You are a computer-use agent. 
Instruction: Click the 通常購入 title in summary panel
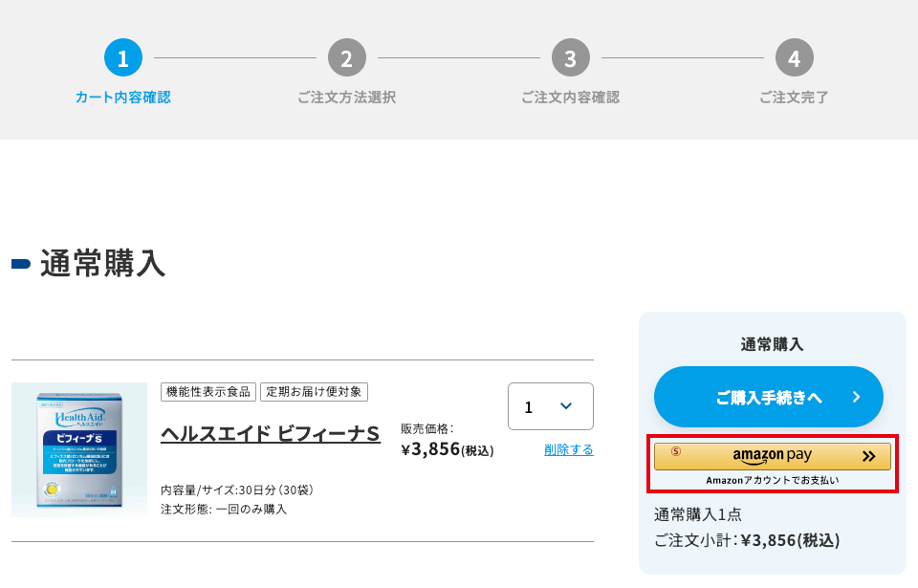pos(772,344)
